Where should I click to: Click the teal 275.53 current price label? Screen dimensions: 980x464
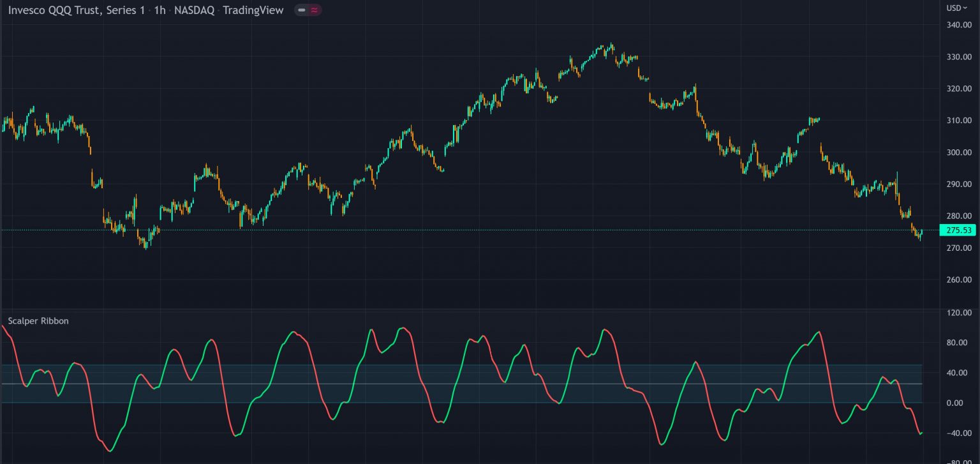960,230
